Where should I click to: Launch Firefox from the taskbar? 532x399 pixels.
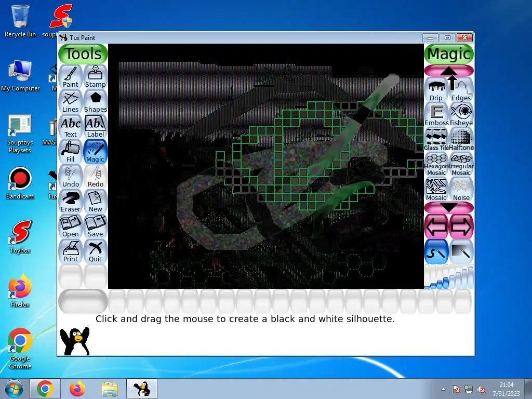tap(77, 389)
